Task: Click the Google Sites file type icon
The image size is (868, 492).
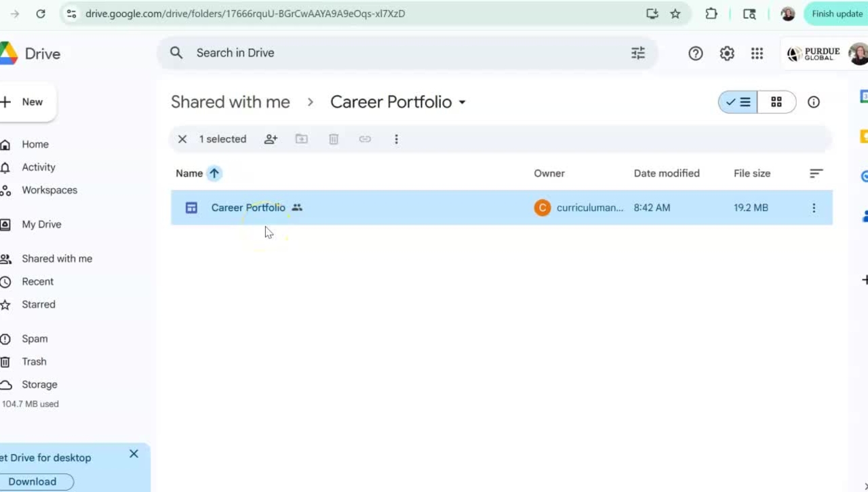Action: (x=191, y=208)
